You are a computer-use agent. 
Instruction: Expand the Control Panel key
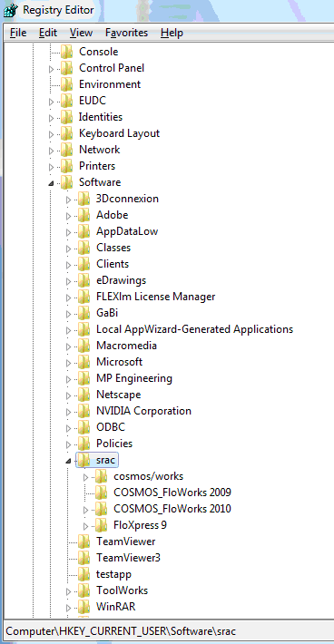52,69
